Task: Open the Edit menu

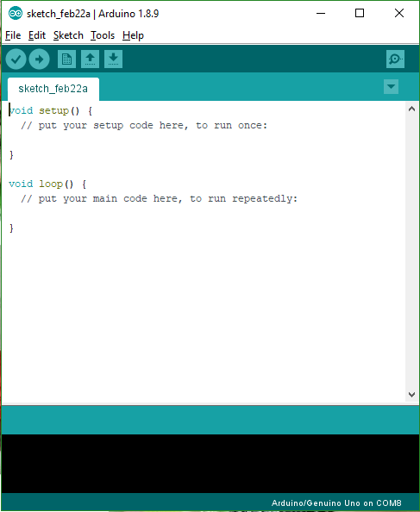Action: click(37, 35)
